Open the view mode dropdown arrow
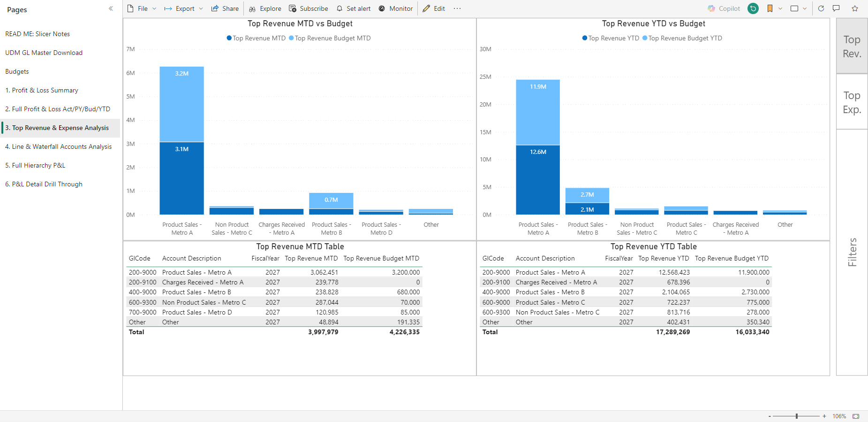The height and width of the screenshot is (422, 868). [x=805, y=8]
